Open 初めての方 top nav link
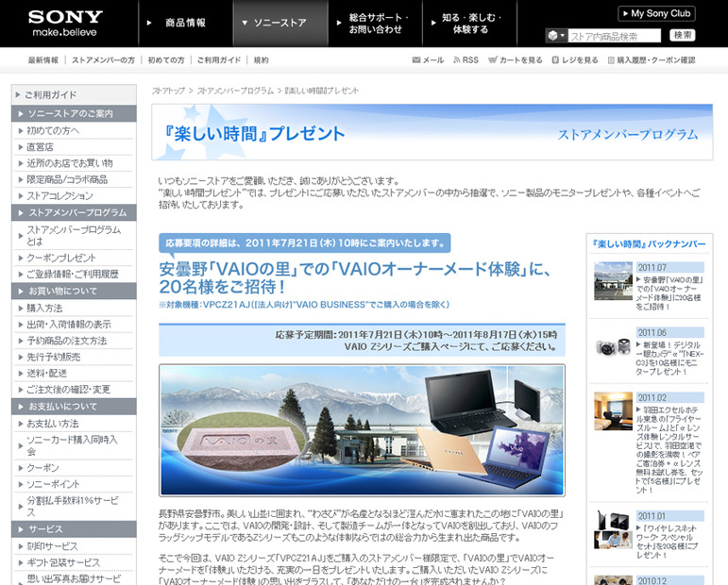Image resolution: width=728 pixels, height=585 pixels. (166, 60)
